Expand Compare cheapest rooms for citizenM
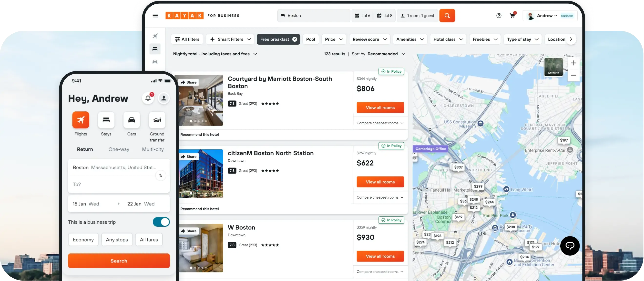The height and width of the screenshot is (281, 644). click(x=380, y=197)
